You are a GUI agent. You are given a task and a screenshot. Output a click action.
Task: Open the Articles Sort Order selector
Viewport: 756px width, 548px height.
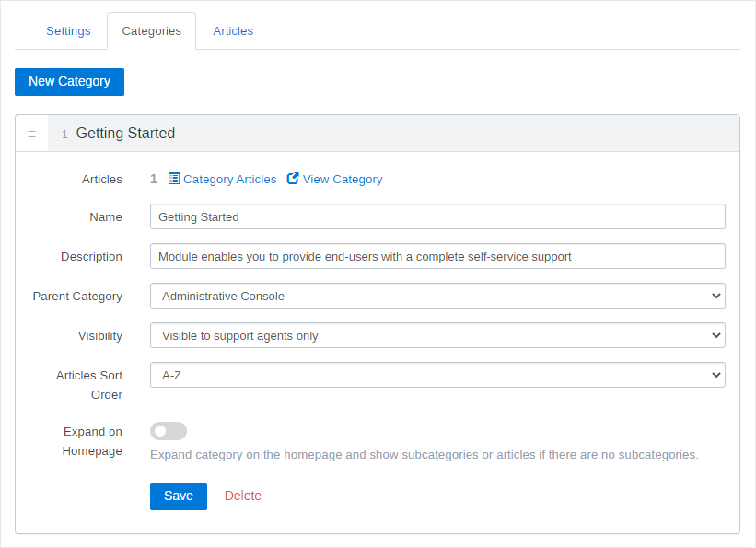[x=437, y=375]
